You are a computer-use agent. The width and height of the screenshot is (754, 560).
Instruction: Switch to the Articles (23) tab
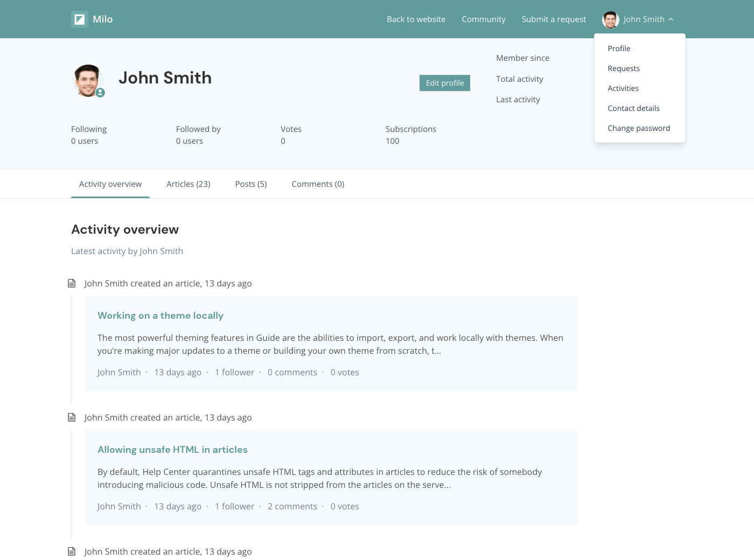pyautogui.click(x=188, y=184)
